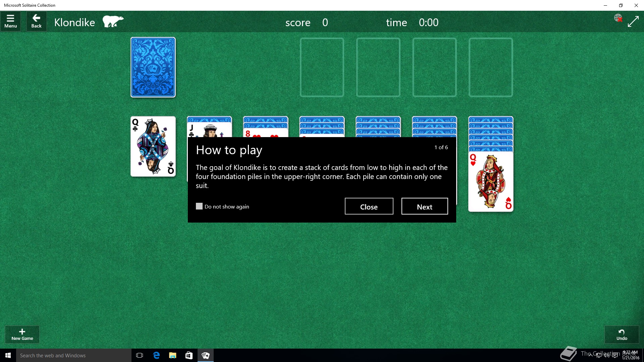Select the Queen of Hearts card
The height and width of the screenshot is (362, 644).
491,181
